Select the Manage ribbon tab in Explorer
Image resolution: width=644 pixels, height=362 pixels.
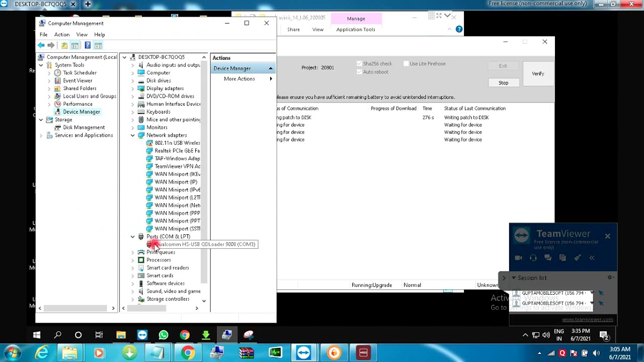(x=356, y=19)
